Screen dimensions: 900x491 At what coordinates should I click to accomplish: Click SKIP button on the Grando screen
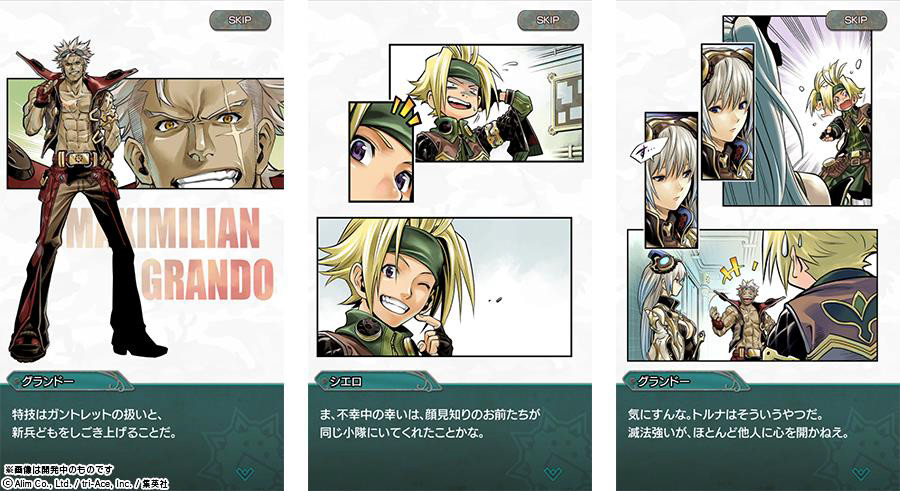pos(240,20)
